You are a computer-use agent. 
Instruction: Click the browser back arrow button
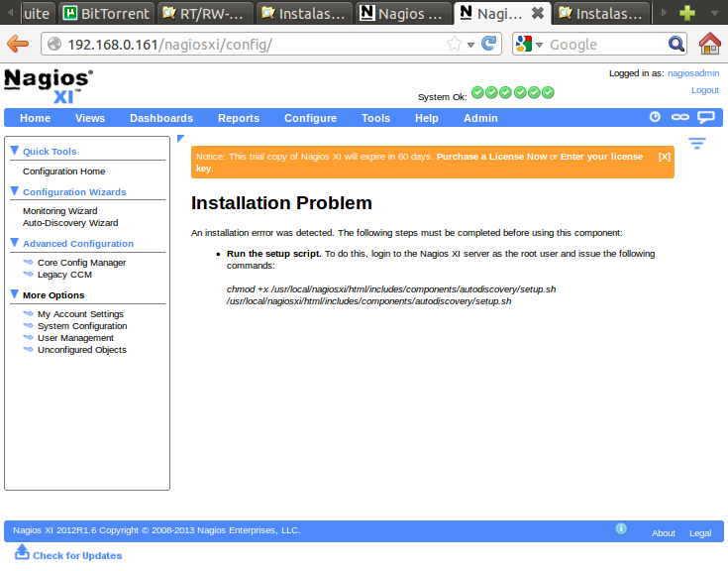(x=18, y=44)
